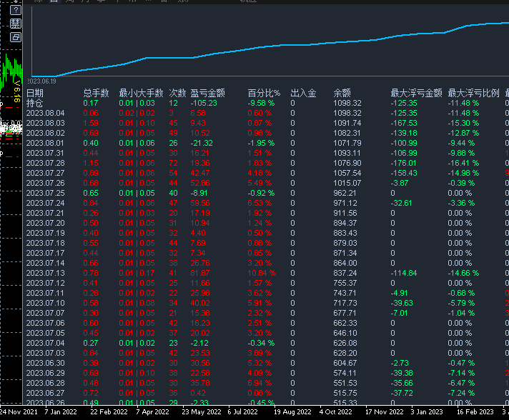The height and width of the screenshot is (420, 509).
Task: Click the 23 May 2022 time axis label
Action: (202, 412)
